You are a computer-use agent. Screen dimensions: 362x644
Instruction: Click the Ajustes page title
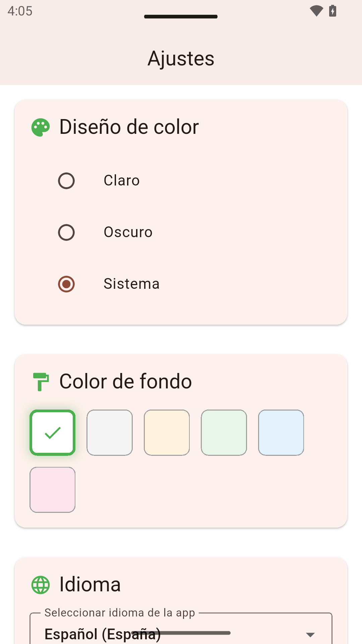181,59
